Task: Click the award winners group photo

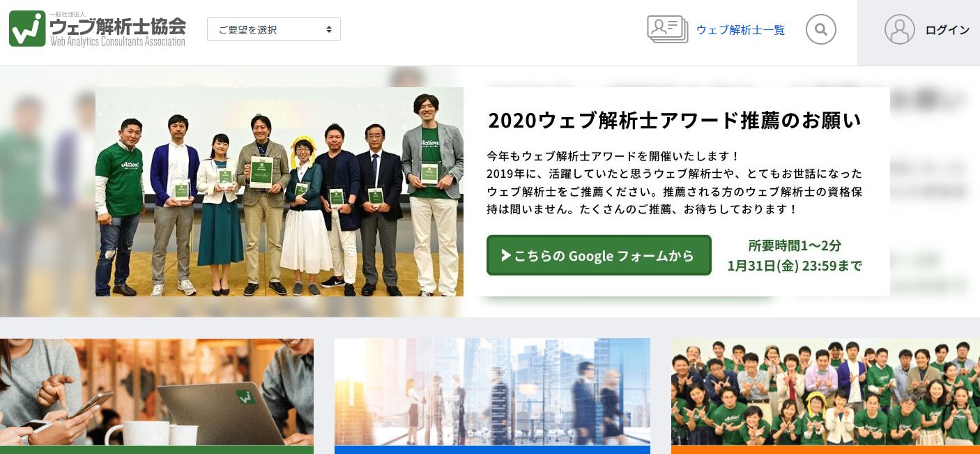Action: (280, 192)
